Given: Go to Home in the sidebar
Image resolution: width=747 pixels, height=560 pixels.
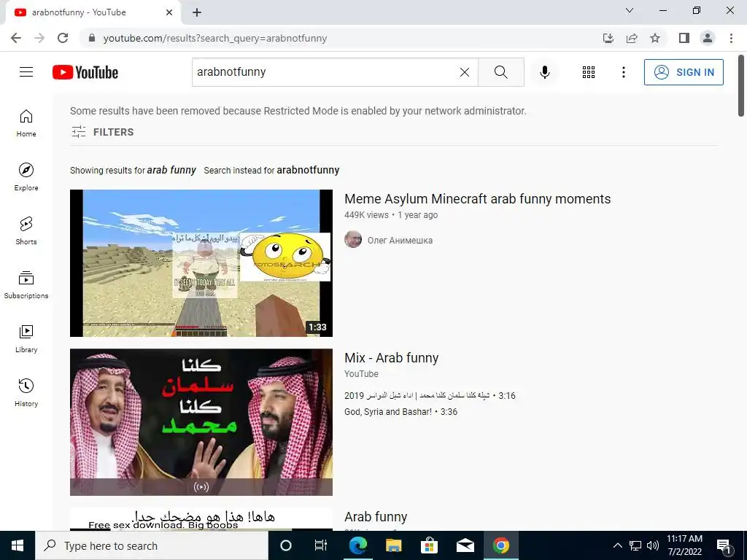Looking at the screenshot, I should click(x=26, y=123).
